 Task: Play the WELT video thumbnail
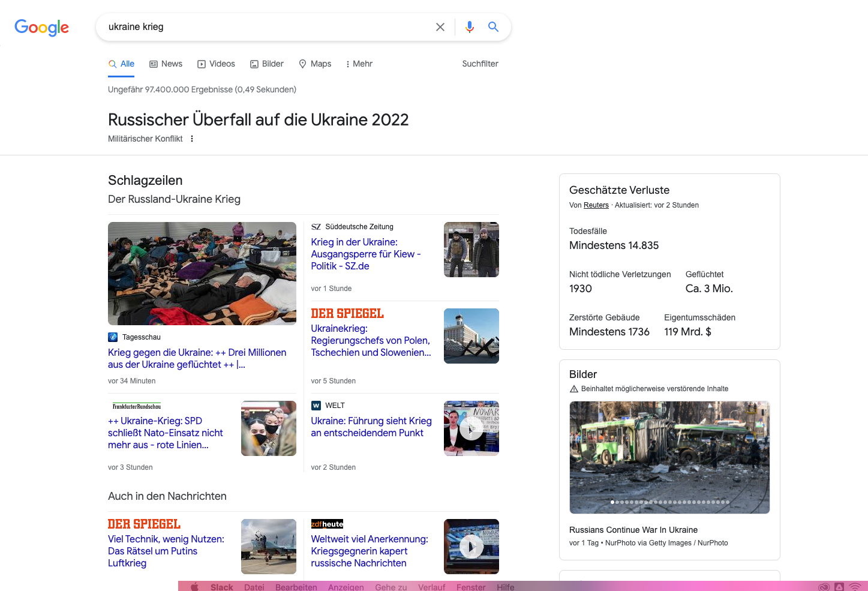[x=471, y=428]
